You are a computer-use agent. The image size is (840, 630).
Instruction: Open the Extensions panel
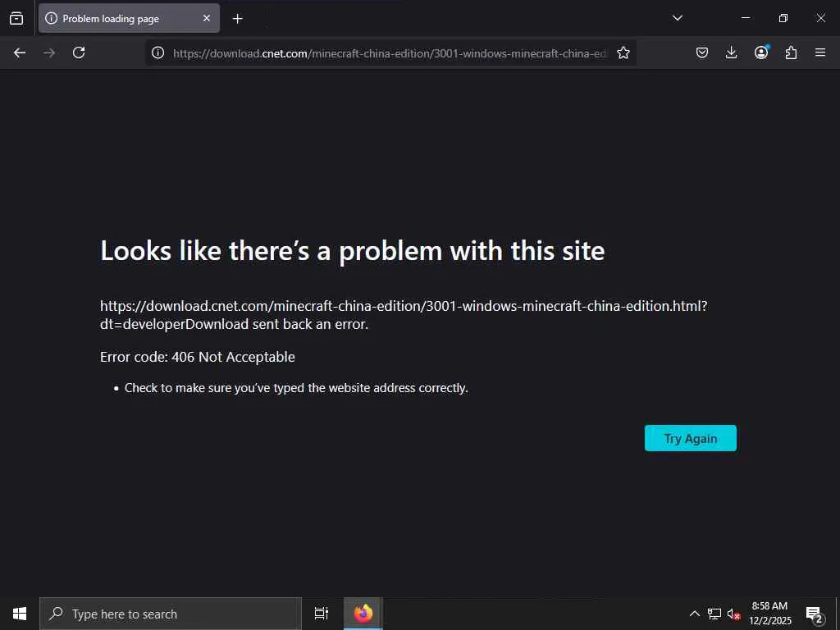[x=791, y=52]
